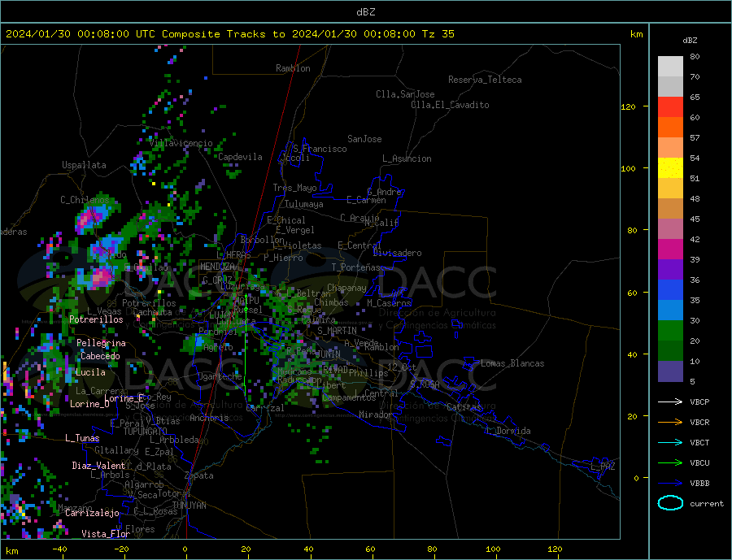This screenshot has height=560, width=732.
Task: Click the -40 km horizontal axis tick
Action: coord(59,549)
